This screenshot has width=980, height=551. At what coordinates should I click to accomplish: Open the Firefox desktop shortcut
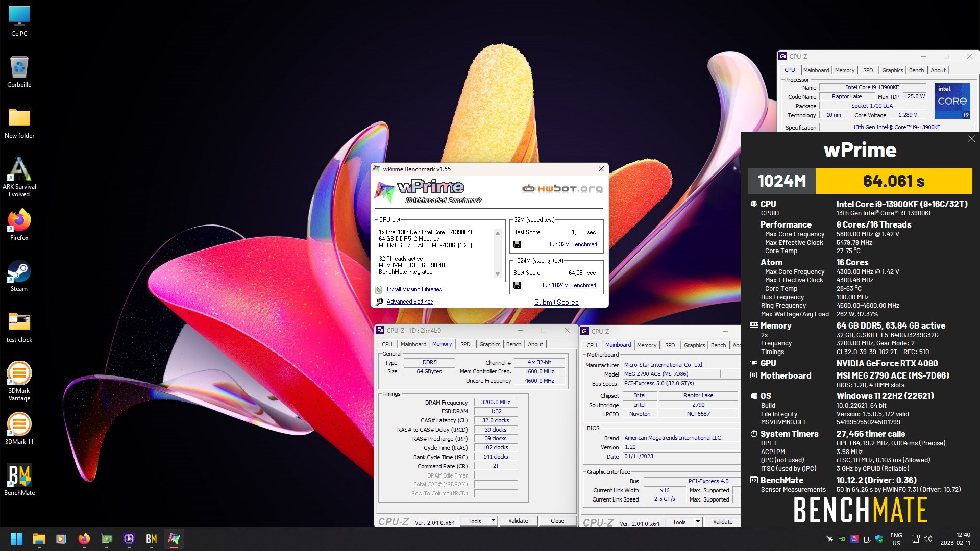tap(19, 225)
